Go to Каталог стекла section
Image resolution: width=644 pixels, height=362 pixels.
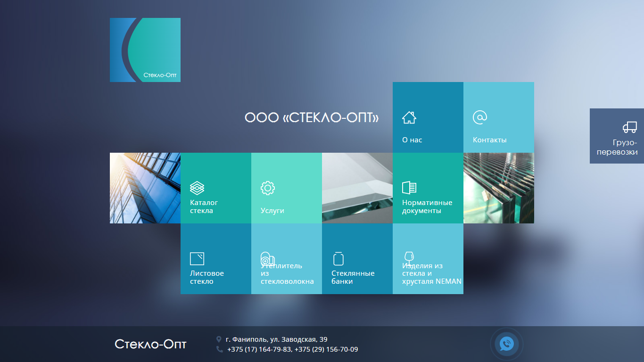pyautogui.click(x=216, y=188)
